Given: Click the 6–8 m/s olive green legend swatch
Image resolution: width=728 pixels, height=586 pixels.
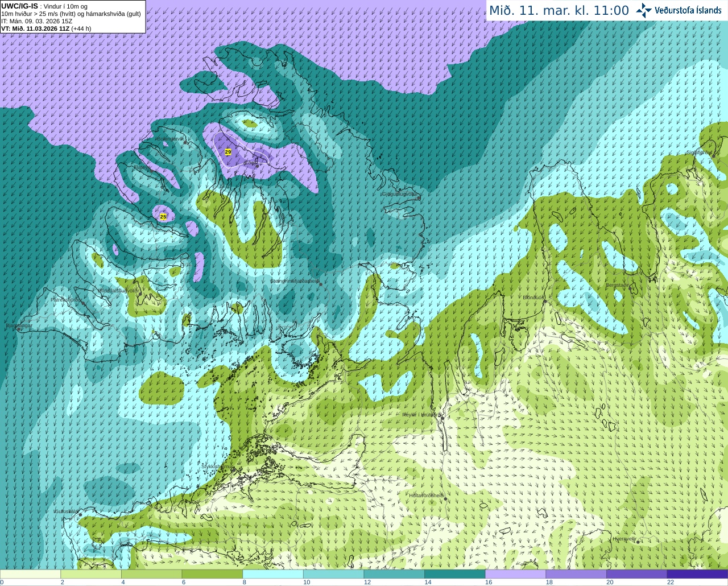Looking at the screenshot, I should pyautogui.click(x=212, y=574).
